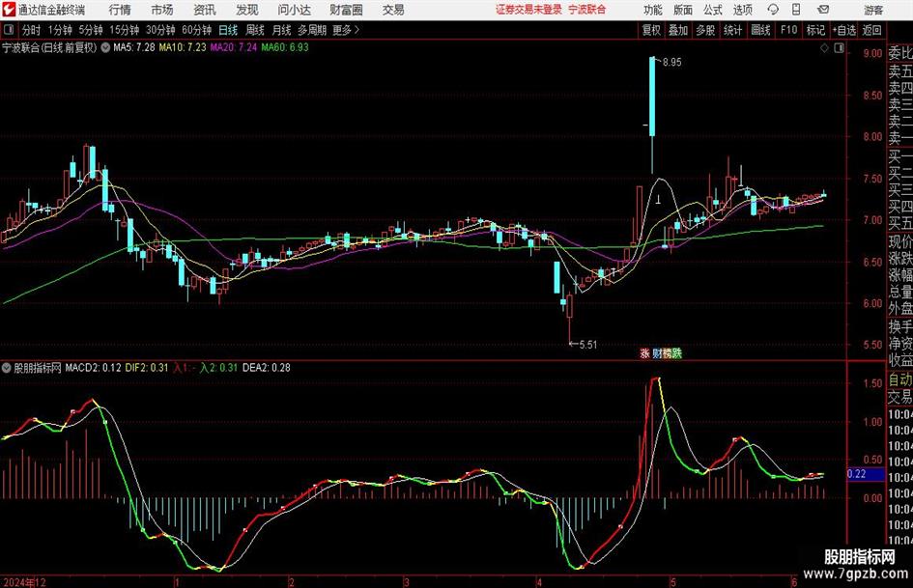Open the mobile phone icon in the title bar
913x588 pixels.
[x=796, y=10]
